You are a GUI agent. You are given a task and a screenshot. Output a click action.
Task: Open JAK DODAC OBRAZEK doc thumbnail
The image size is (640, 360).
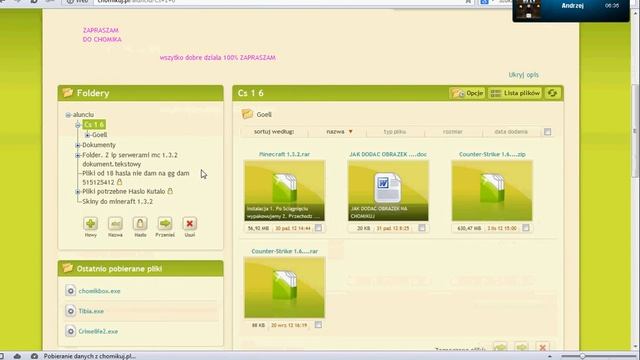pyautogui.click(x=388, y=191)
